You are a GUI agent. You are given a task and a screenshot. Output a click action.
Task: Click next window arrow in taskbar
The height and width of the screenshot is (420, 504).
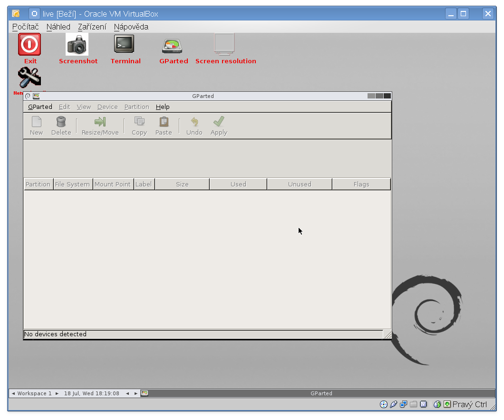pyautogui.click(x=136, y=394)
